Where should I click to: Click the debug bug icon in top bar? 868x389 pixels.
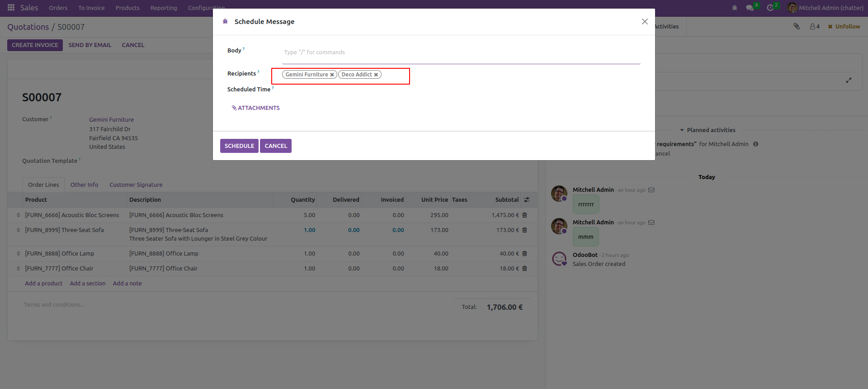click(734, 8)
